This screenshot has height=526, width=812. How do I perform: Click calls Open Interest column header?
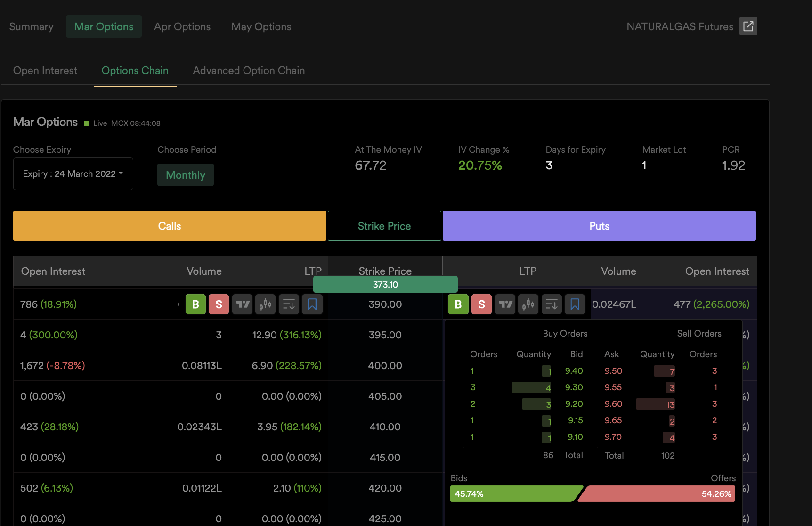tap(53, 271)
